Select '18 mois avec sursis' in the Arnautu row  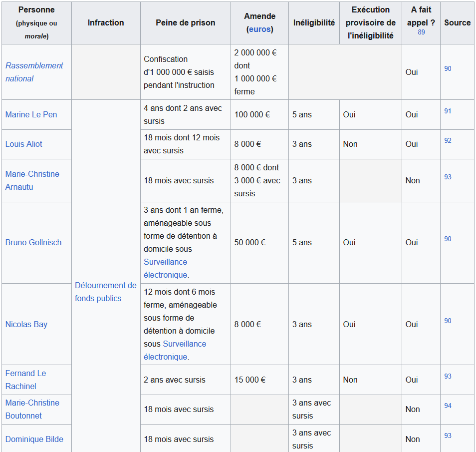coord(186,181)
